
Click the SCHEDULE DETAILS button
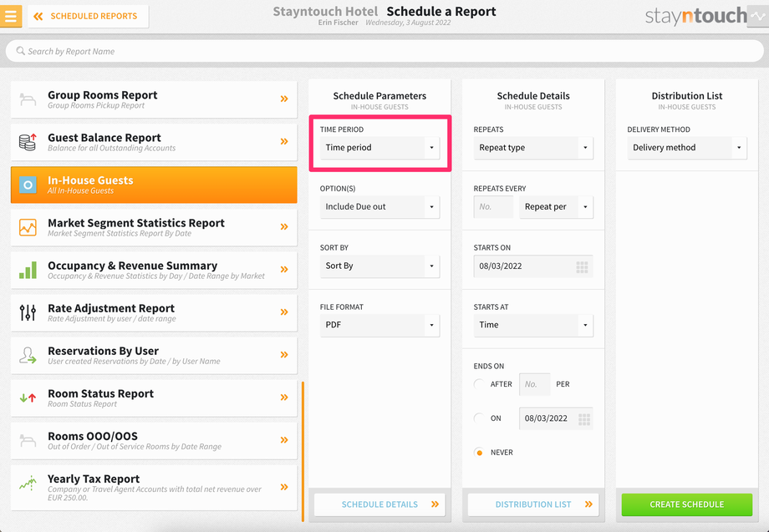tap(379, 504)
